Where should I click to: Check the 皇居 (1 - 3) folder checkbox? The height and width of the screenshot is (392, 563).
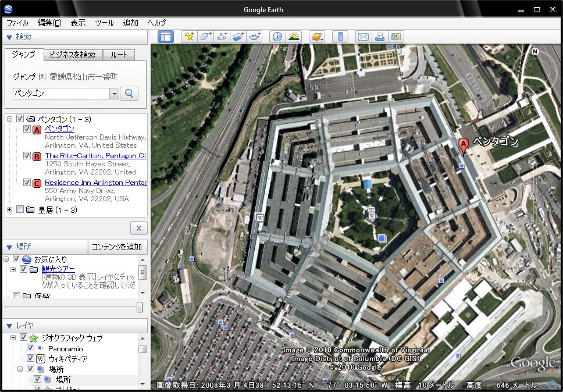[x=20, y=209]
